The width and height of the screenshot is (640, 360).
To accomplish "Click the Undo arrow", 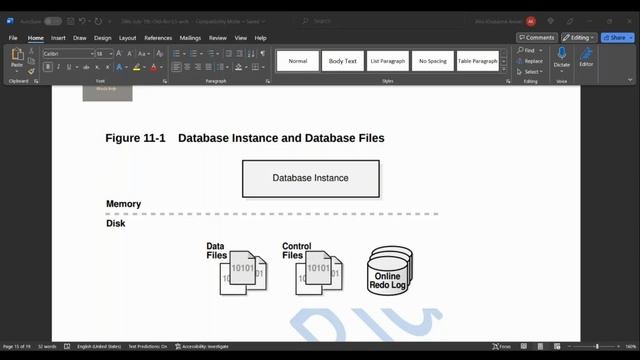I will click(82, 21).
